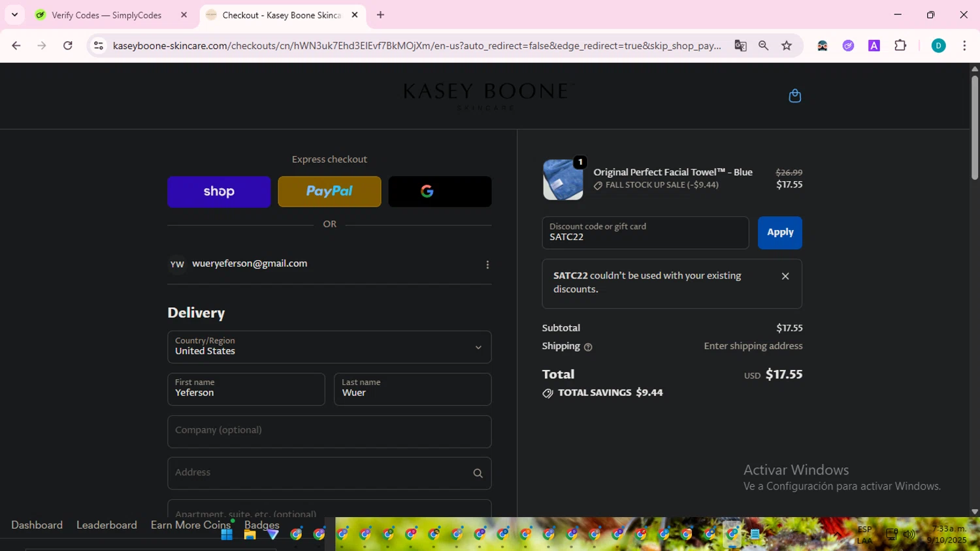Focus the First name field
The width and height of the screenshot is (980, 551).
coord(246,390)
